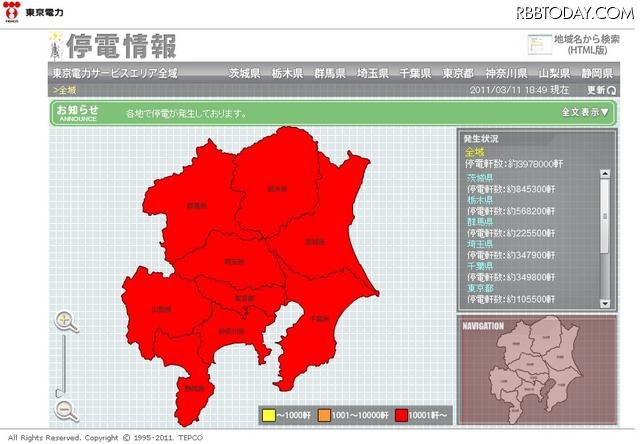This screenshot has width=640, height=444.
Task: Expand the announcement with 全文表示▼
Action: click(x=585, y=112)
